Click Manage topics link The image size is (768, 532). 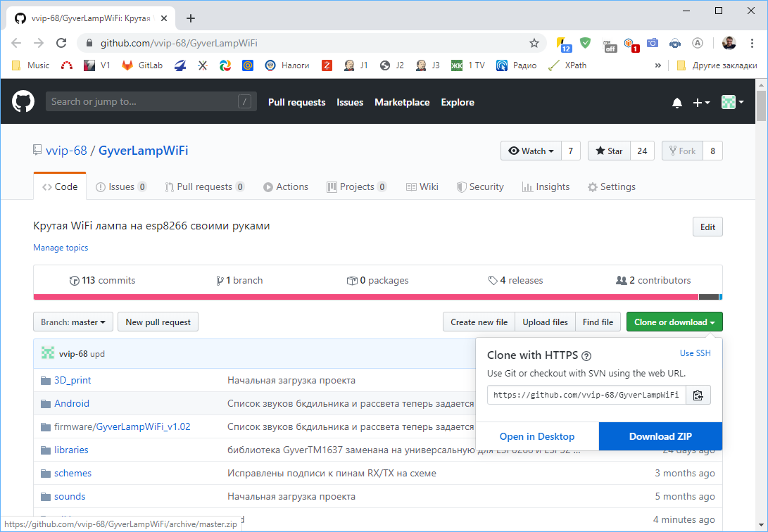coord(61,248)
